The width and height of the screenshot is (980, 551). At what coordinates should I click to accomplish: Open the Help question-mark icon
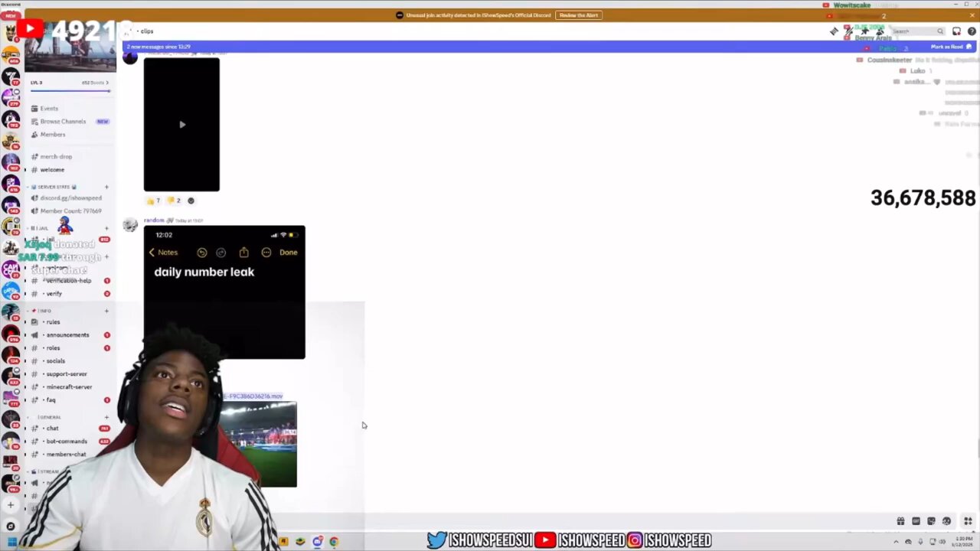(x=972, y=31)
